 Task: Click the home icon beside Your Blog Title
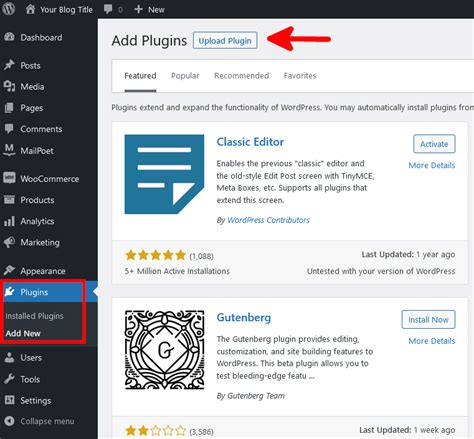click(x=30, y=9)
